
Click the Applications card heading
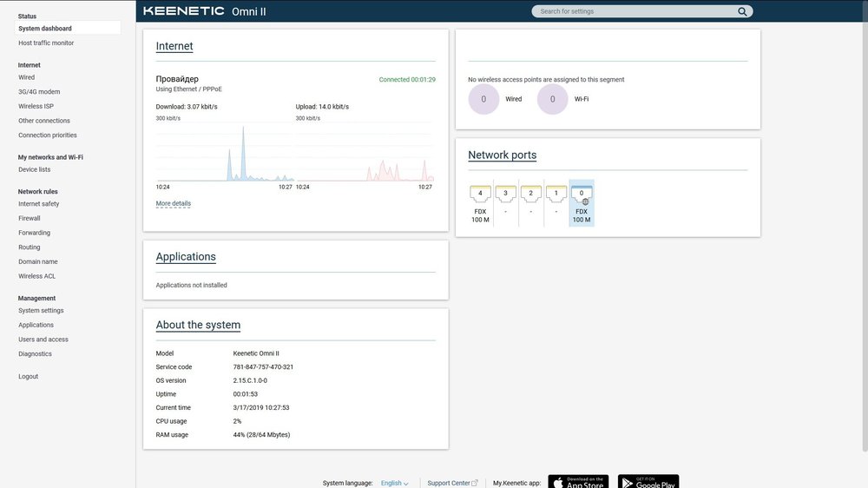click(x=186, y=256)
